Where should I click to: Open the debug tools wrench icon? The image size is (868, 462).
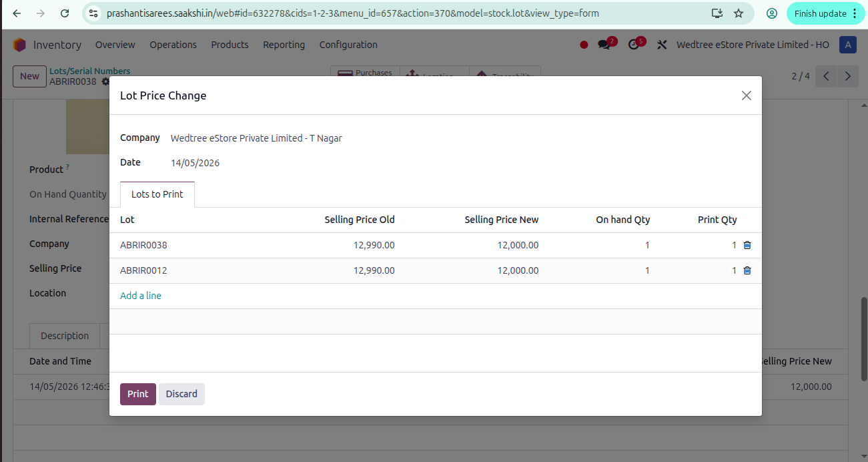662,45
